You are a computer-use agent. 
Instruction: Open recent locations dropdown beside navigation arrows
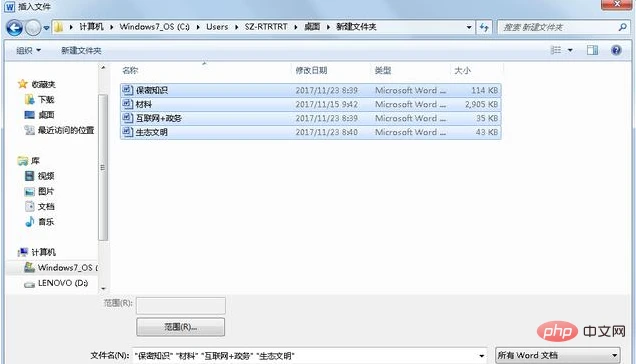click(x=46, y=28)
